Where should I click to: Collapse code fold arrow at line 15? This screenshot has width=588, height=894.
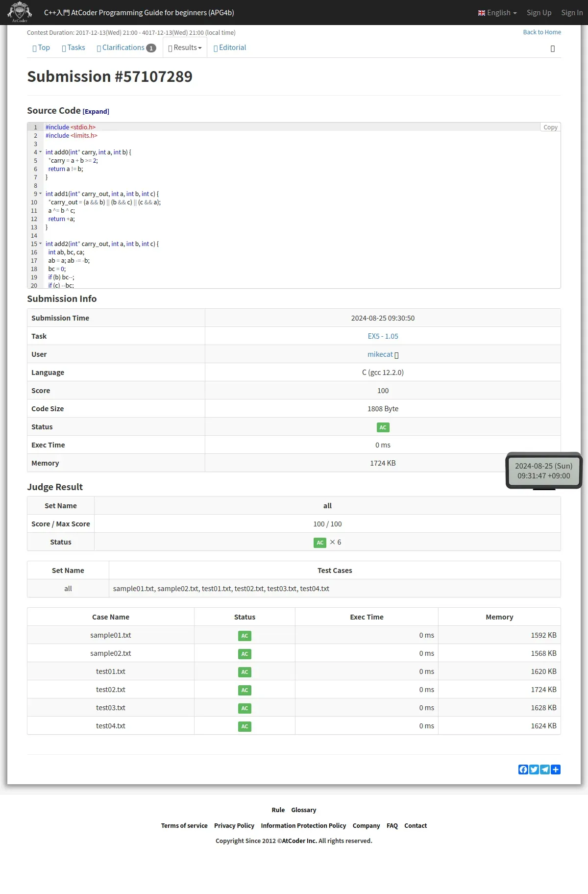pos(41,244)
